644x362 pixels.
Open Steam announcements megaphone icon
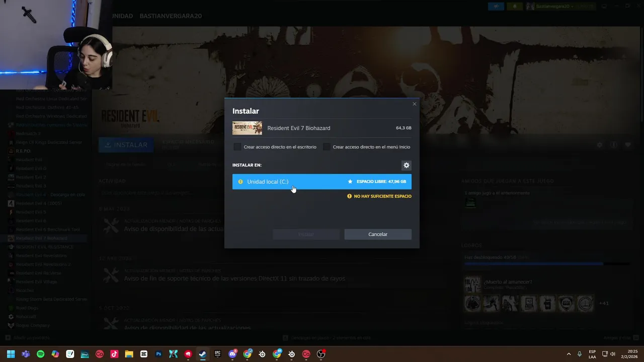(497, 6)
